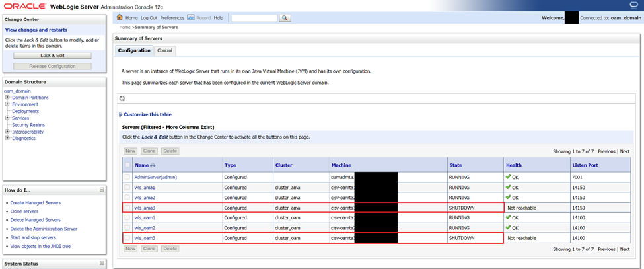Select the checkbox next to wls_oam3

coord(127,237)
